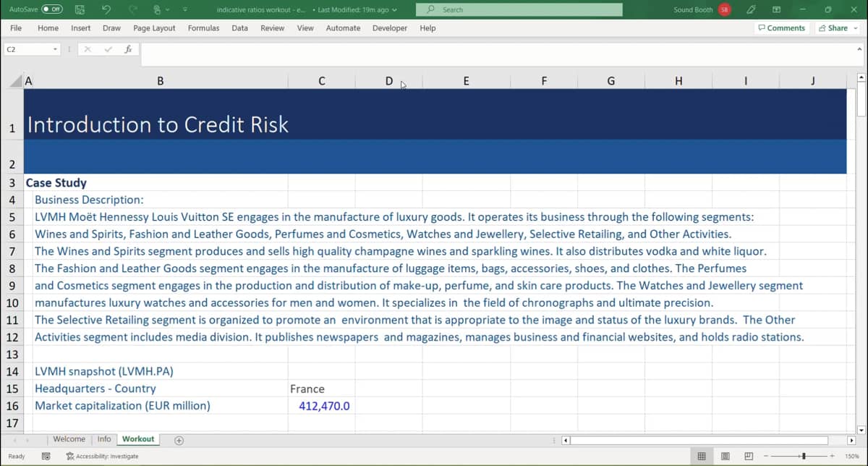Select column C header
The width and height of the screenshot is (868, 466).
tap(321, 81)
